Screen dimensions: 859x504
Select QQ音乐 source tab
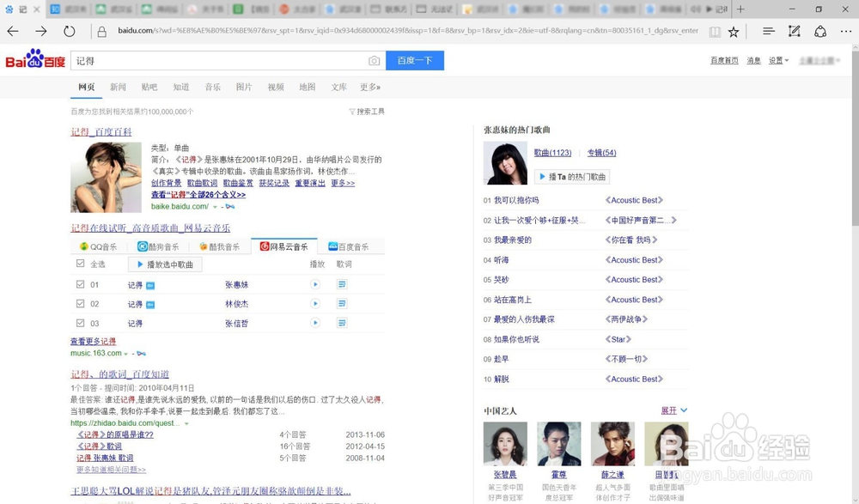click(x=98, y=246)
